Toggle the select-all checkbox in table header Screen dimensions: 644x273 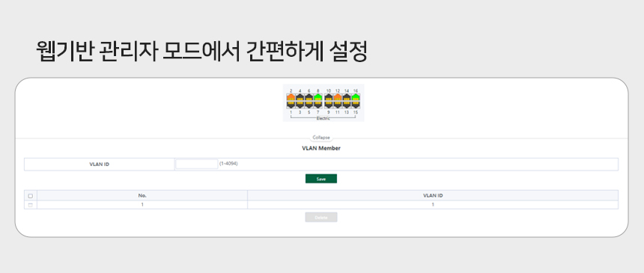tap(31, 196)
